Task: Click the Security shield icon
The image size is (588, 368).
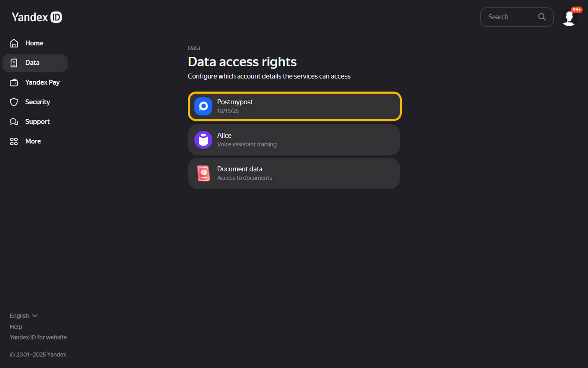Action: (14, 102)
